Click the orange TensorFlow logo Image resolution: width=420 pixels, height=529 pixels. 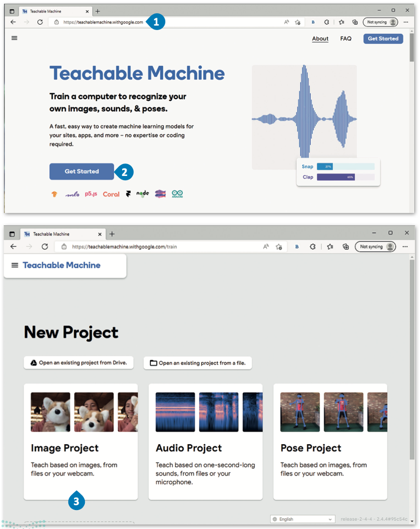pos(54,194)
